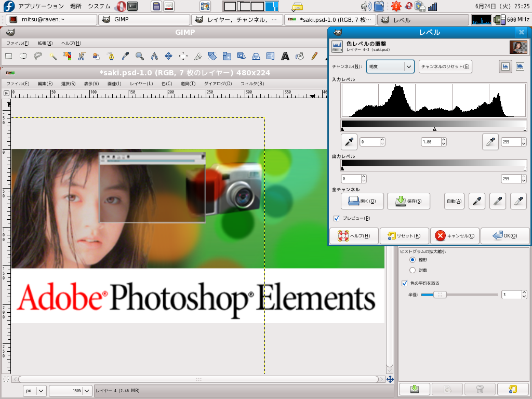Click the black point eyedropper under input levels
Screen dimensions: 532x399
point(349,141)
